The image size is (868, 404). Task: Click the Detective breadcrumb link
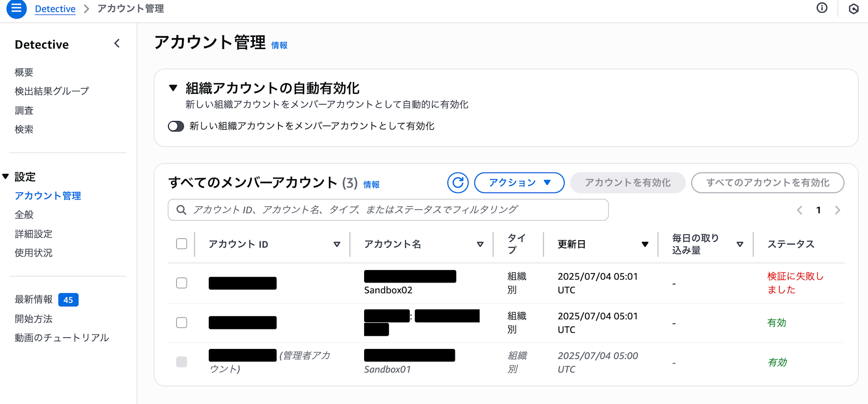[x=55, y=9]
